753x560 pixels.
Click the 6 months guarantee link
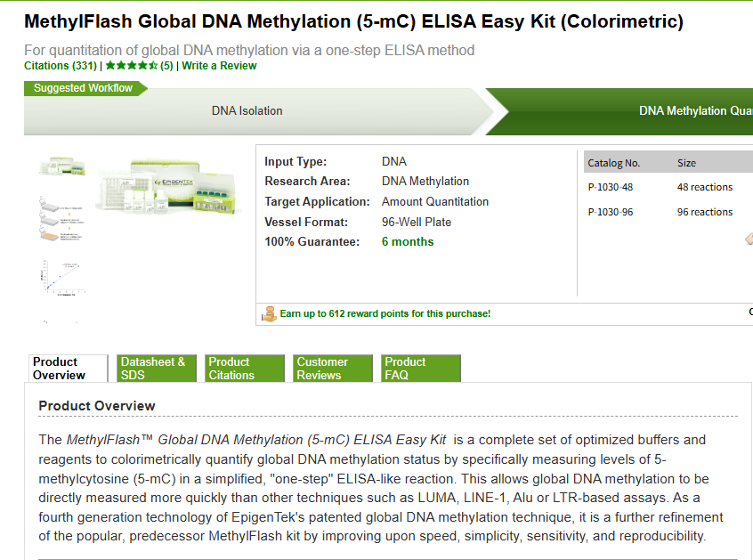point(408,242)
